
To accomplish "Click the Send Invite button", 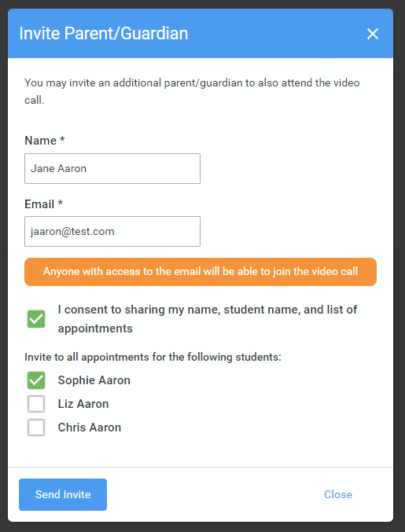I will point(63,494).
